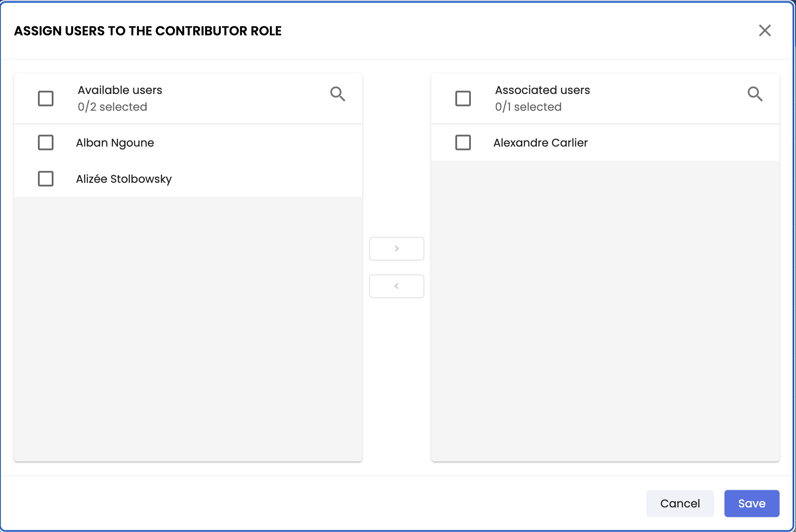Screen dimensions: 796x532
Task: Click the Alban Ngoune name
Action: (x=115, y=143)
